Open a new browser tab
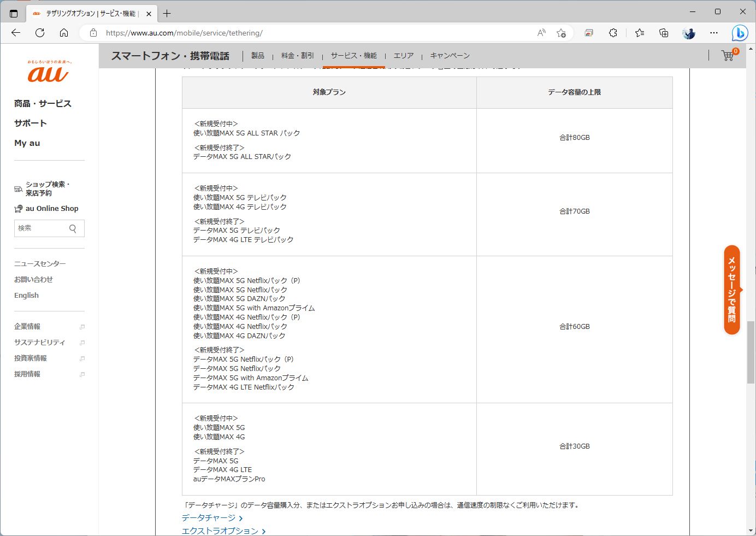Image resolution: width=756 pixels, height=536 pixels. (167, 13)
